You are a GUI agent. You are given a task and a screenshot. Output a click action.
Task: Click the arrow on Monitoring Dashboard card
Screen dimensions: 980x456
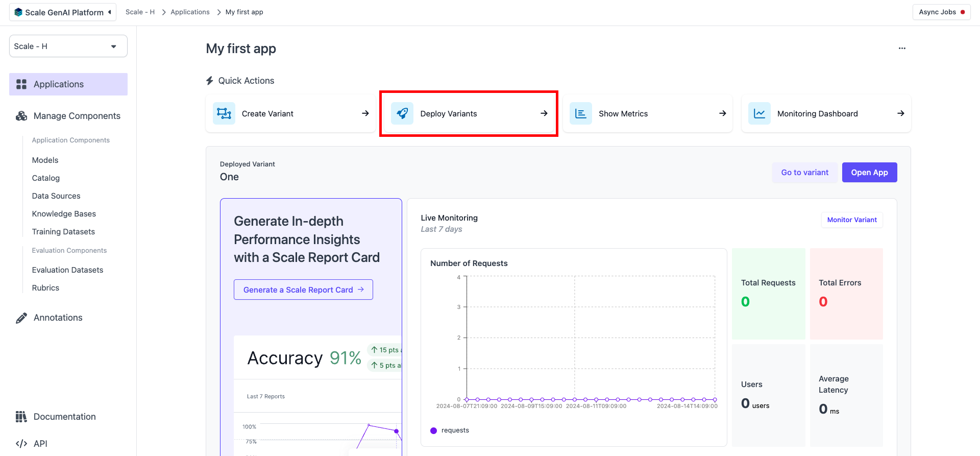[901, 113]
